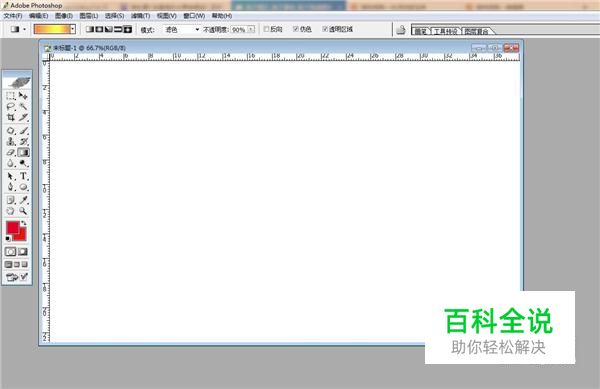Open the 编辑(E) menu
This screenshot has height=389, width=600.
[39, 16]
